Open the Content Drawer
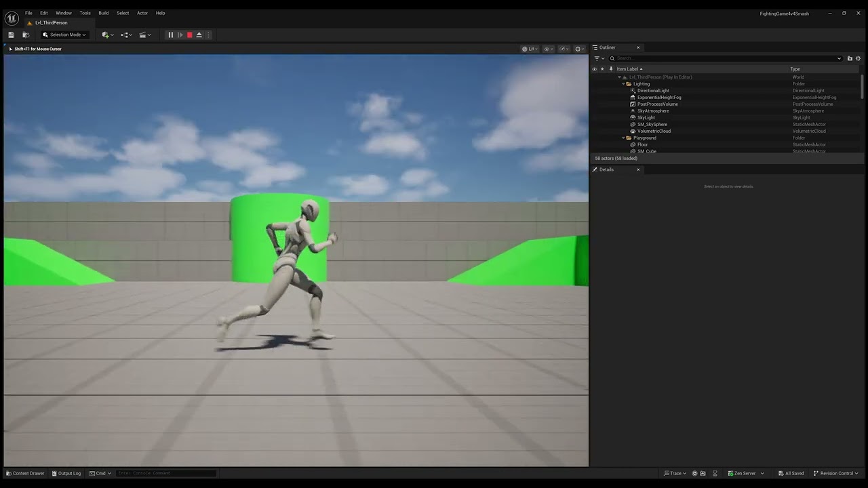 point(25,473)
